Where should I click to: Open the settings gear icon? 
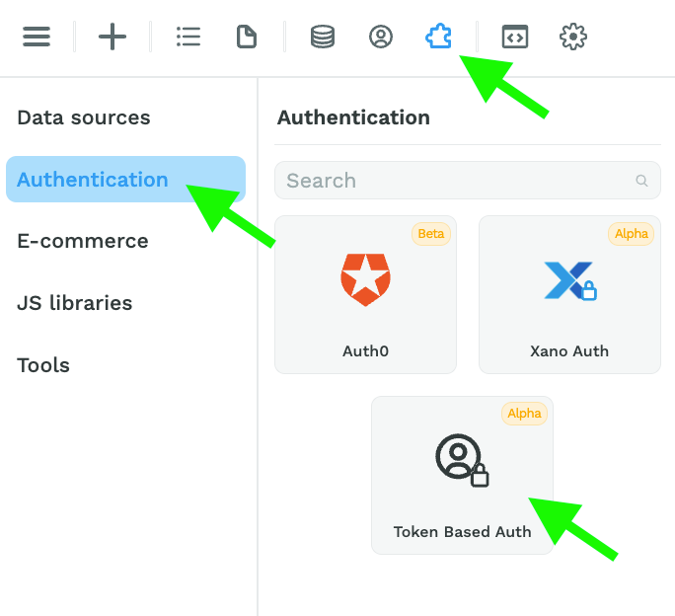[573, 37]
